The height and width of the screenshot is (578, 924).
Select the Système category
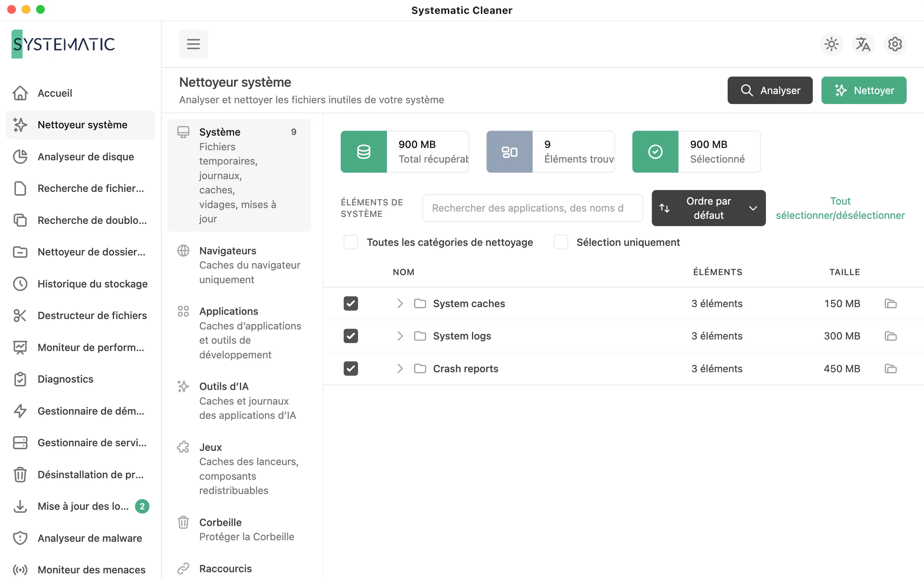[x=239, y=175]
